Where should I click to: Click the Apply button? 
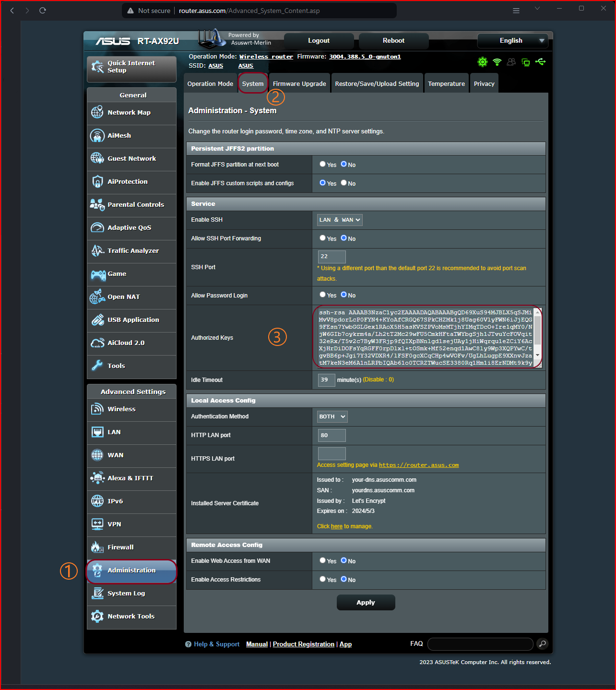(x=366, y=602)
